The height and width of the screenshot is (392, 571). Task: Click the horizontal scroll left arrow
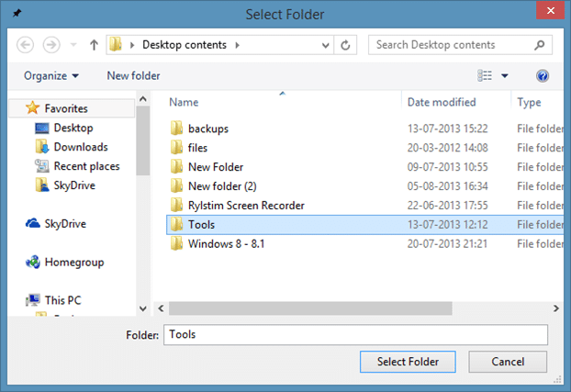pyautogui.click(x=161, y=308)
